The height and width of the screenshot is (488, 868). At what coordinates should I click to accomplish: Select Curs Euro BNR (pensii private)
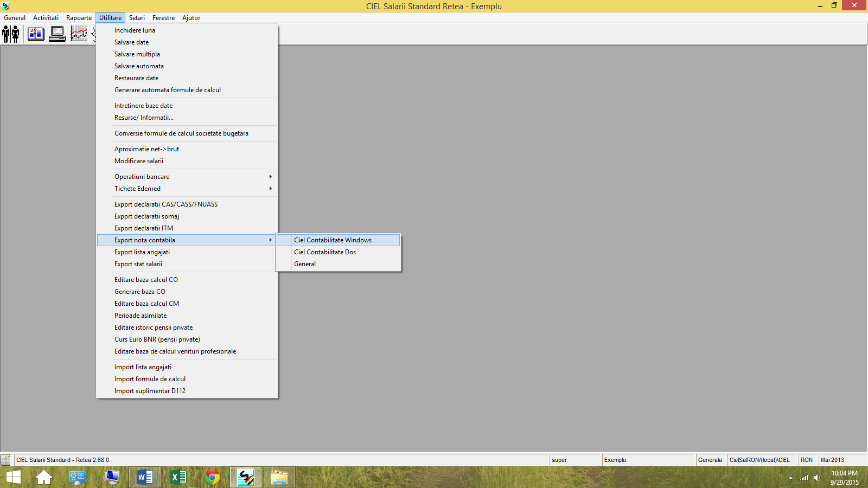click(x=187, y=339)
